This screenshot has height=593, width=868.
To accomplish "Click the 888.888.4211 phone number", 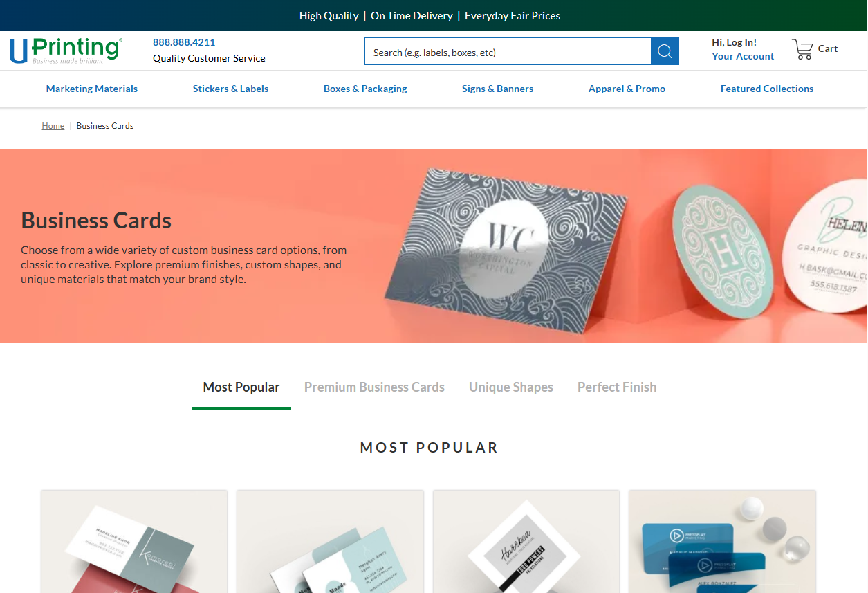I will [184, 42].
